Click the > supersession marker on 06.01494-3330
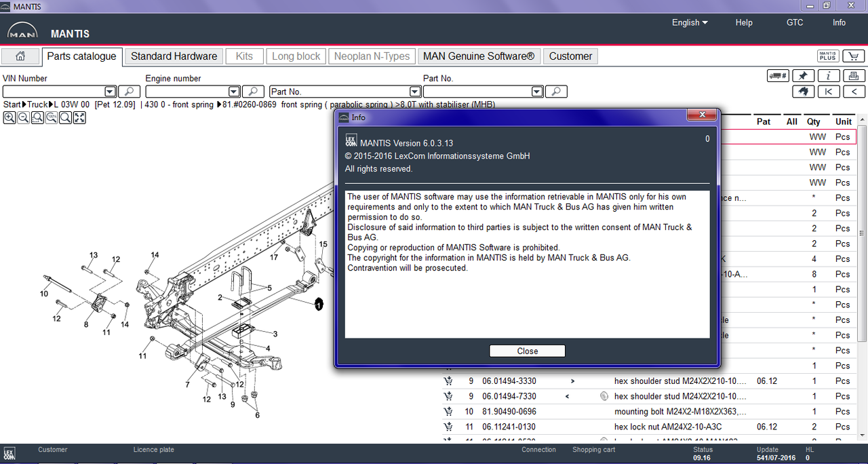 (x=573, y=381)
